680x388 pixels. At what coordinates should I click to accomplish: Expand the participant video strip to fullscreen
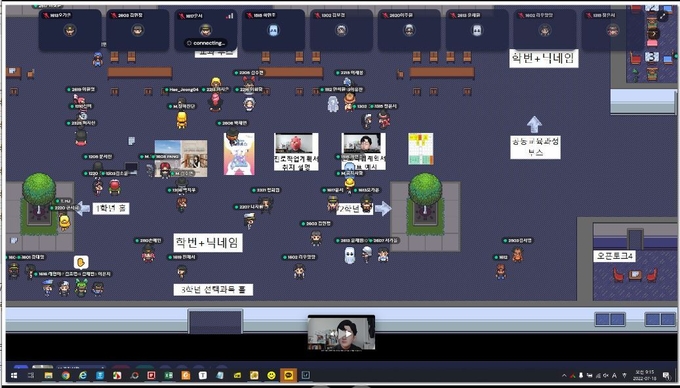(x=662, y=16)
